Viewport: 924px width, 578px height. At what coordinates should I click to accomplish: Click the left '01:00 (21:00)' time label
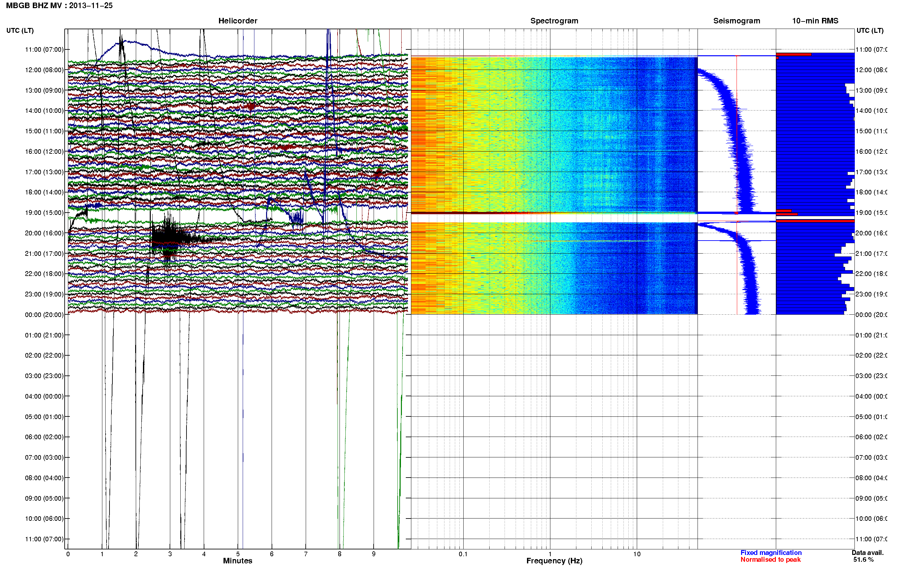[x=44, y=335]
